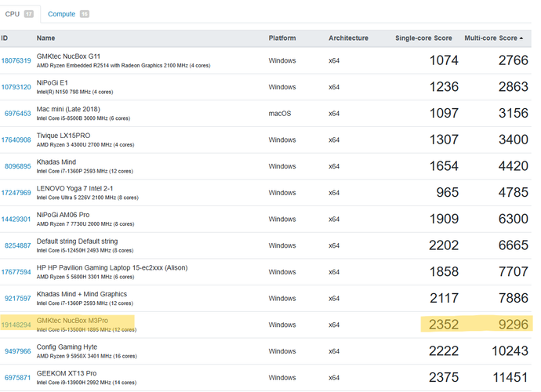Click the Platform column header

[282, 38]
